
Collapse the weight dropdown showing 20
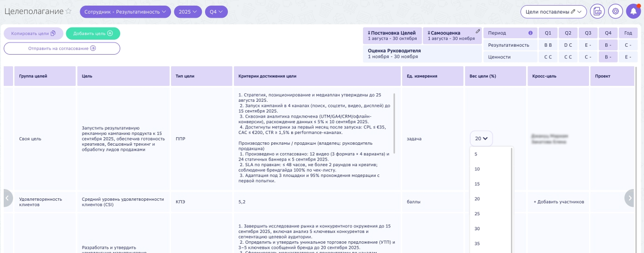click(481, 138)
